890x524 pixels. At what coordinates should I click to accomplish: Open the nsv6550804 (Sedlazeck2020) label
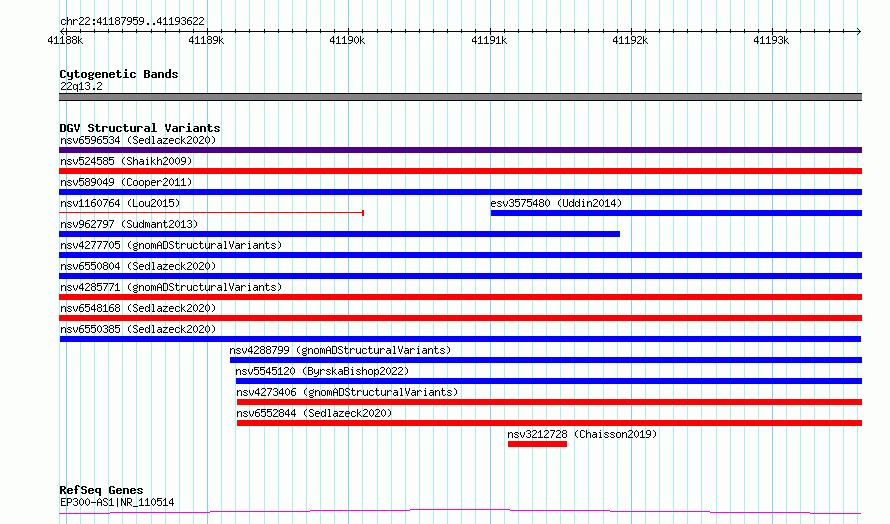(x=138, y=266)
